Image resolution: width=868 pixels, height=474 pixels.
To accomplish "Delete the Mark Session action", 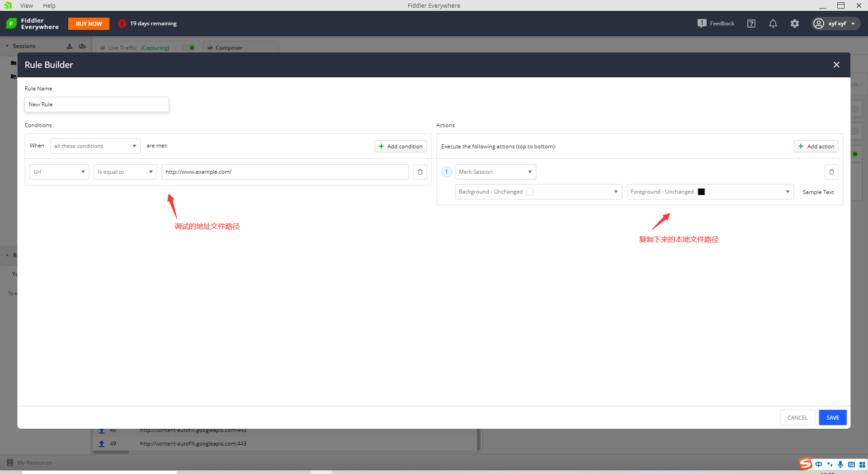I will [x=831, y=172].
